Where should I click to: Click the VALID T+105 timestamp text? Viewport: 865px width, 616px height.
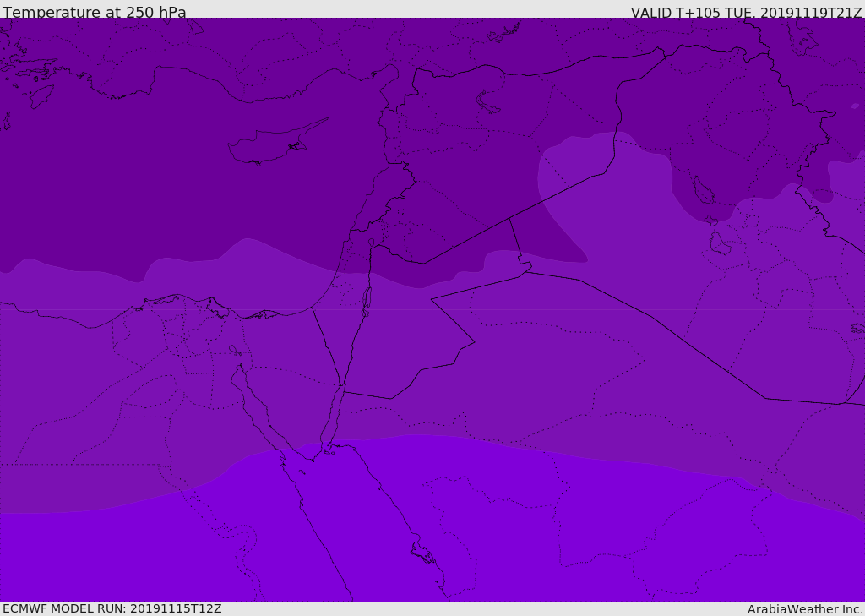click(746, 12)
